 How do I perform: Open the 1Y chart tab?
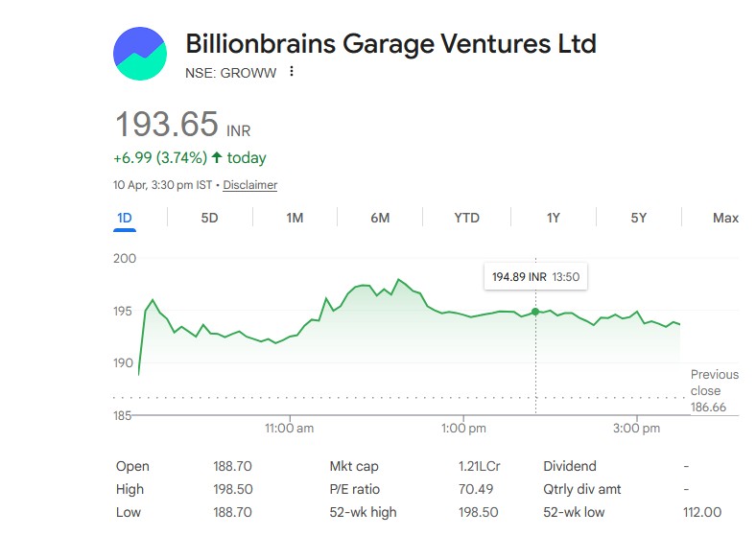point(553,218)
